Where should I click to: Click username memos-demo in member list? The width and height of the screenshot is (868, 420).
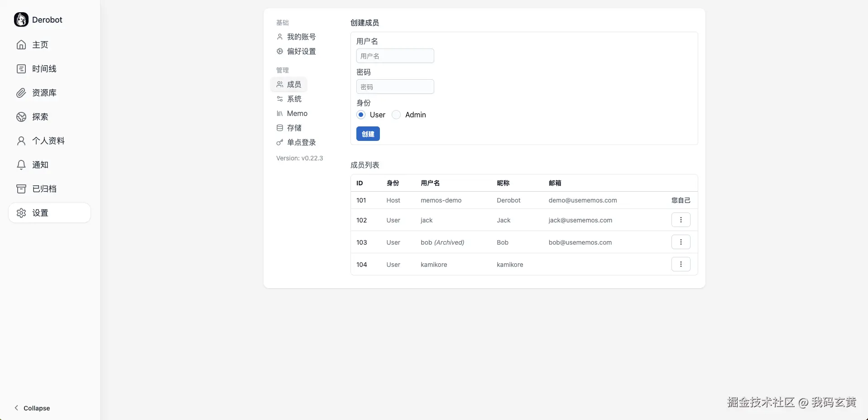tap(441, 200)
